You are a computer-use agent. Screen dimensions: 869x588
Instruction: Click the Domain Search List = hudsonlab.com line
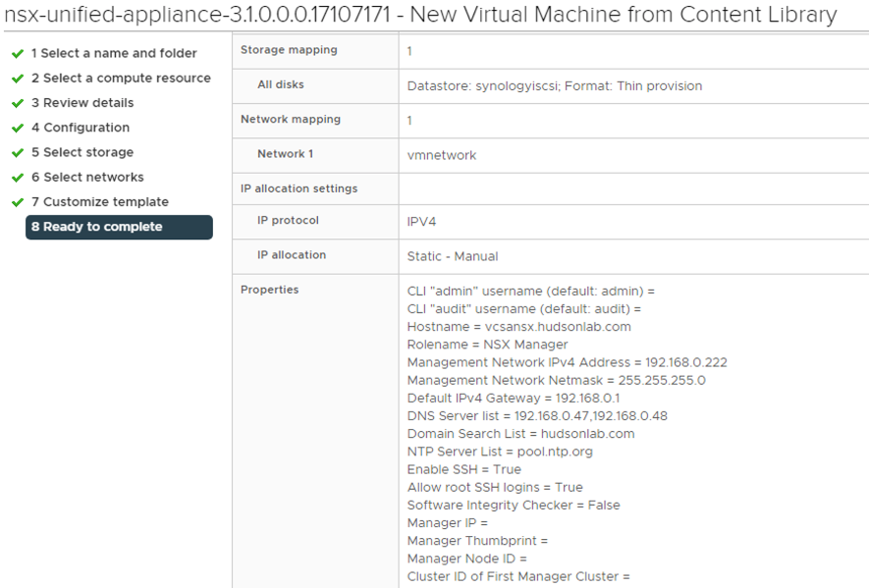[x=520, y=433]
